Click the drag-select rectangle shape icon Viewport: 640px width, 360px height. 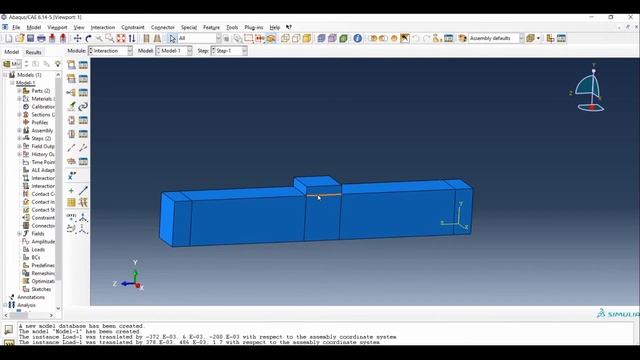(248, 38)
